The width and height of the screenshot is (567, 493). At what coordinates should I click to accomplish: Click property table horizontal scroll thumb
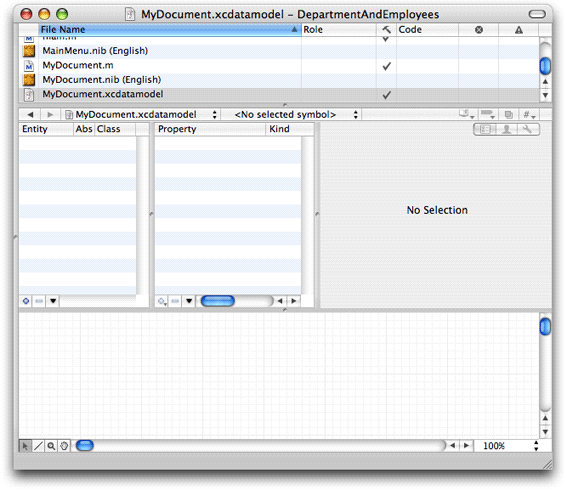point(218,301)
